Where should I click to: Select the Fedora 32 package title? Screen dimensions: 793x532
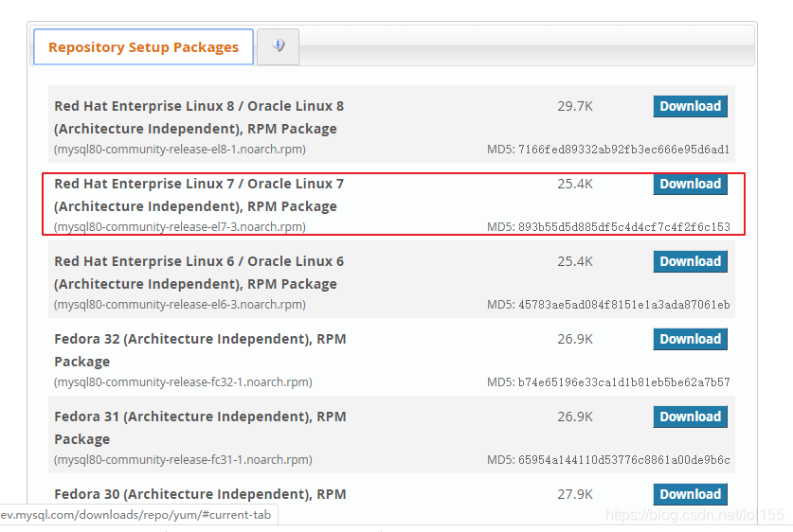(x=200, y=350)
